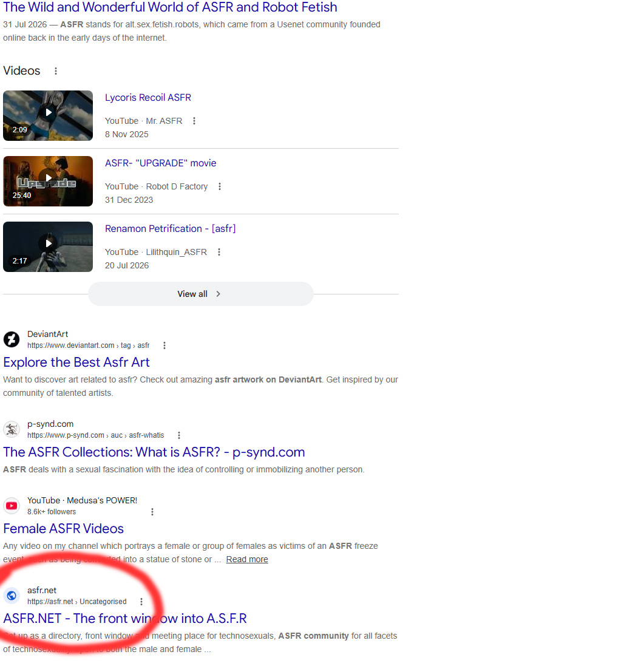Click the 8.6k+ followers text

(x=52, y=512)
